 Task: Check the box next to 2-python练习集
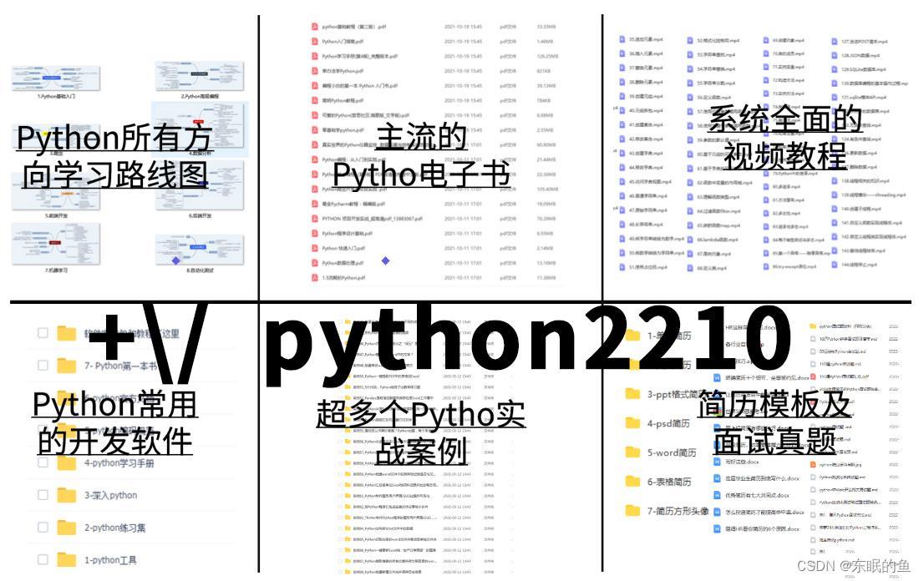click(43, 528)
